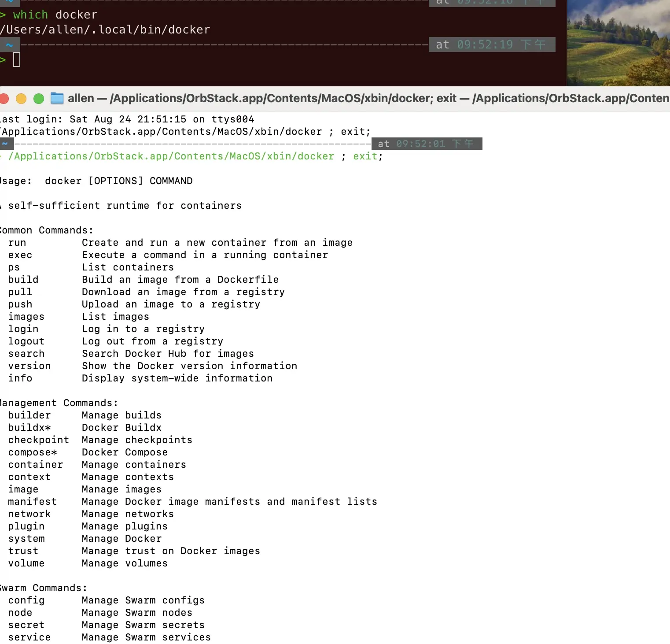Click the green 'exit' word on the prompt line
The width and height of the screenshot is (670, 644).
click(365, 156)
